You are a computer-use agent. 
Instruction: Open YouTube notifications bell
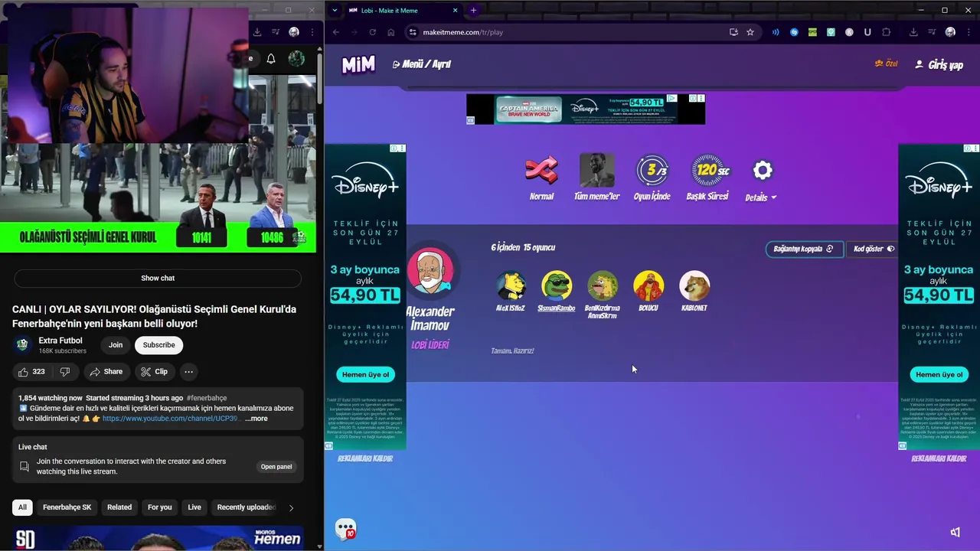[x=271, y=59]
